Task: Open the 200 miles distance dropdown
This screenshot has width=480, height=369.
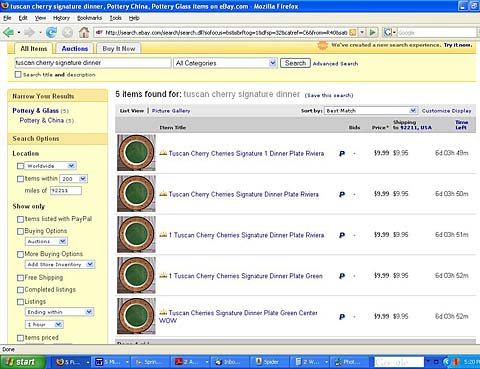Action: pos(73,179)
